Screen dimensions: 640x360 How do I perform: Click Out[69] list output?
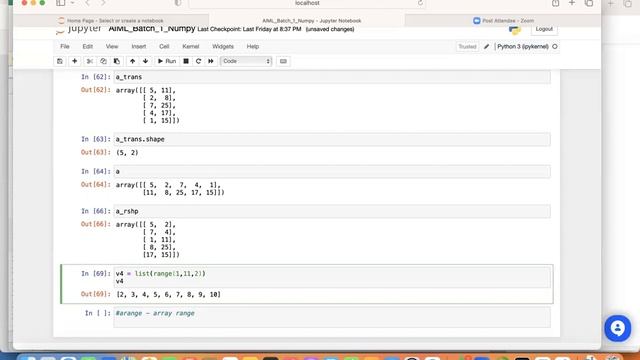pos(168,294)
